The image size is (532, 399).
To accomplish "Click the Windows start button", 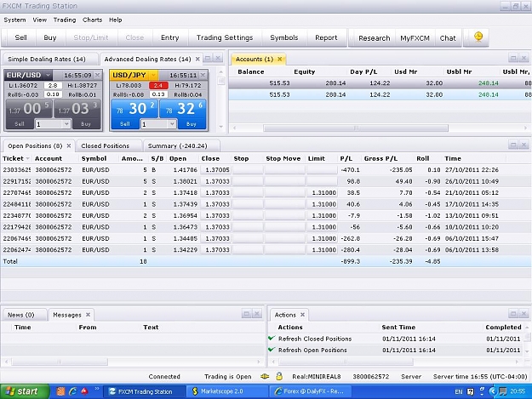I will 24,391.
